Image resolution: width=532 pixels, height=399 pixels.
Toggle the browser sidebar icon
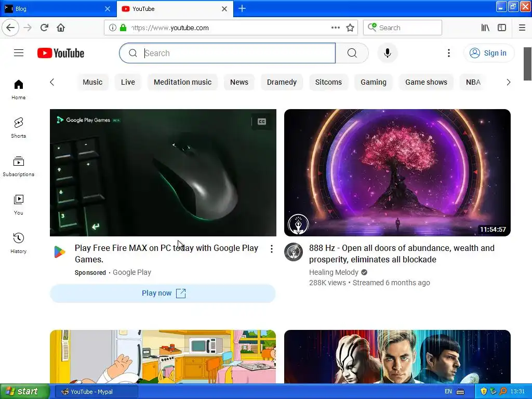click(x=502, y=28)
